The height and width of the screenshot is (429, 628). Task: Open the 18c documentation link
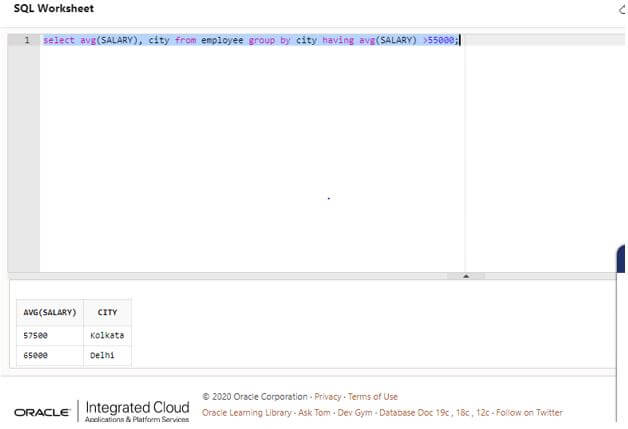tap(463, 413)
